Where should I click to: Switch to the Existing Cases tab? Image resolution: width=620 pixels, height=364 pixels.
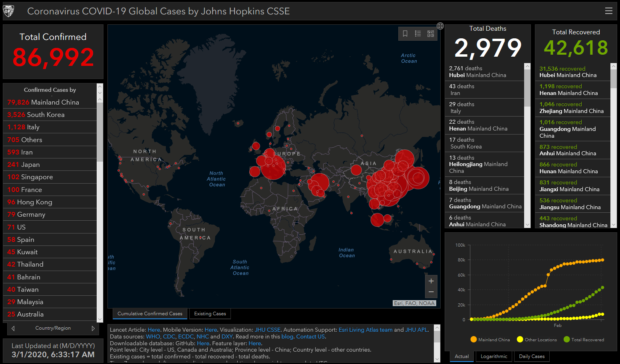(x=210, y=314)
